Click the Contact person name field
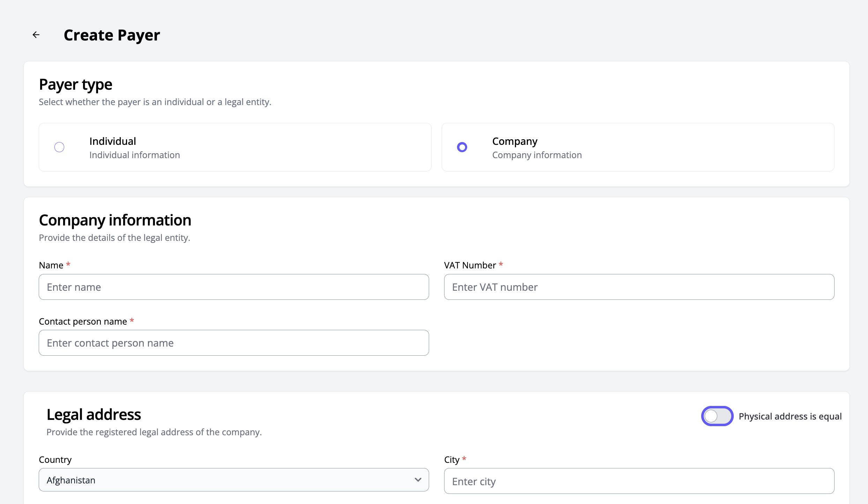Image resolution: width=868 pixels, height=504 pixels. (234, 343)
